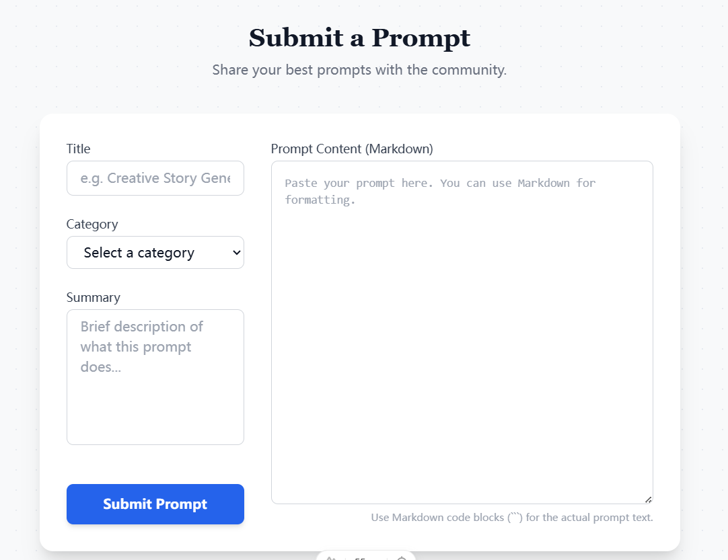Click the number in the bottom floating pill
The height and width of the screenshot is (560, 728).
[360, 558]
